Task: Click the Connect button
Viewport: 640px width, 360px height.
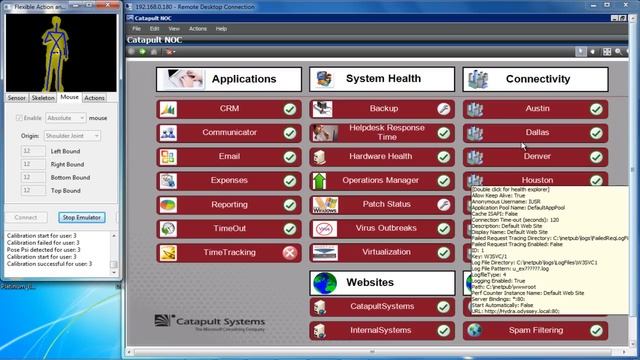Action: pyautogui.click(x=26, y=218)
